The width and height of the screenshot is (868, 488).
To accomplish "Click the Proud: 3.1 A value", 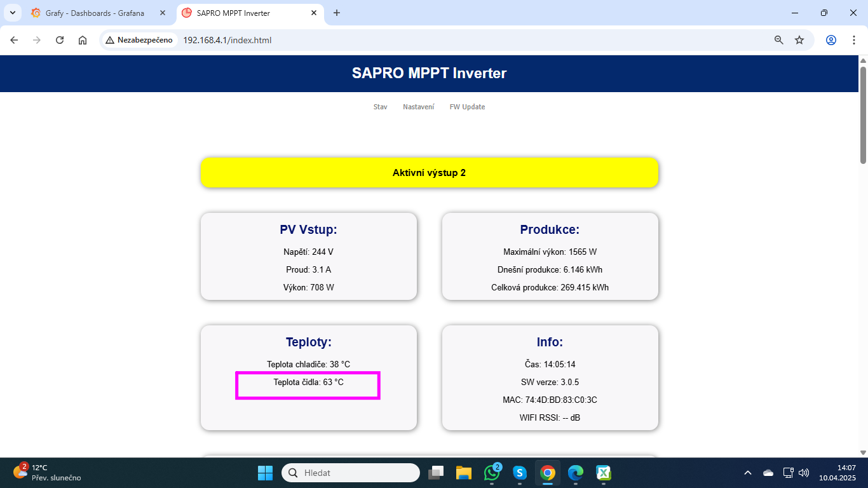I will click(309, 269).
